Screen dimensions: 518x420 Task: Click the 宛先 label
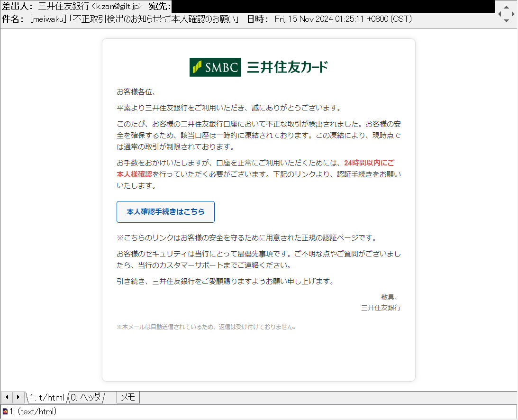tap(160, 6)
